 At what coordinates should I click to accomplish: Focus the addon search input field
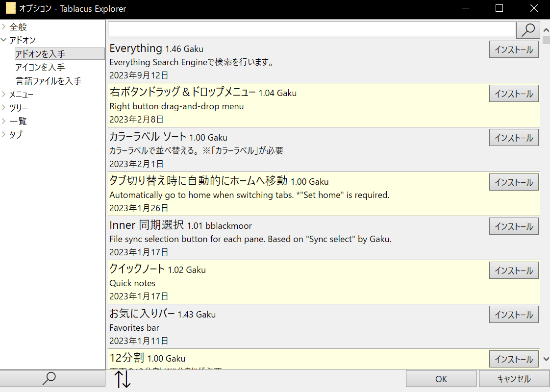pos(312,29)
